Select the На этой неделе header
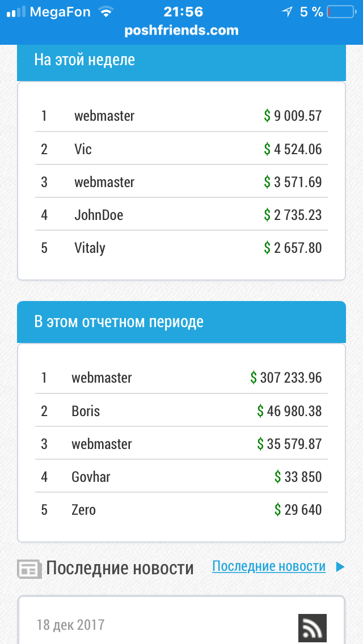 pyautogui.click(x=181, y=60)
